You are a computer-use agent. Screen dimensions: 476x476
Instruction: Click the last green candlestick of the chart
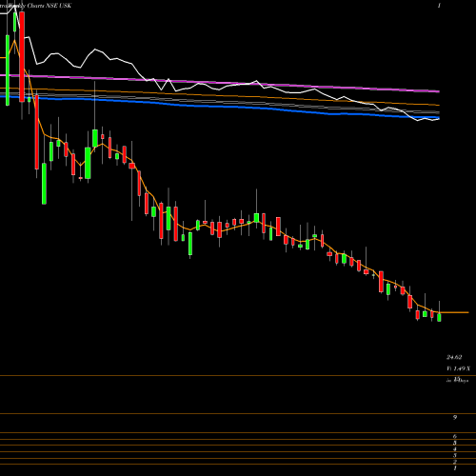(x=439, y=317)
